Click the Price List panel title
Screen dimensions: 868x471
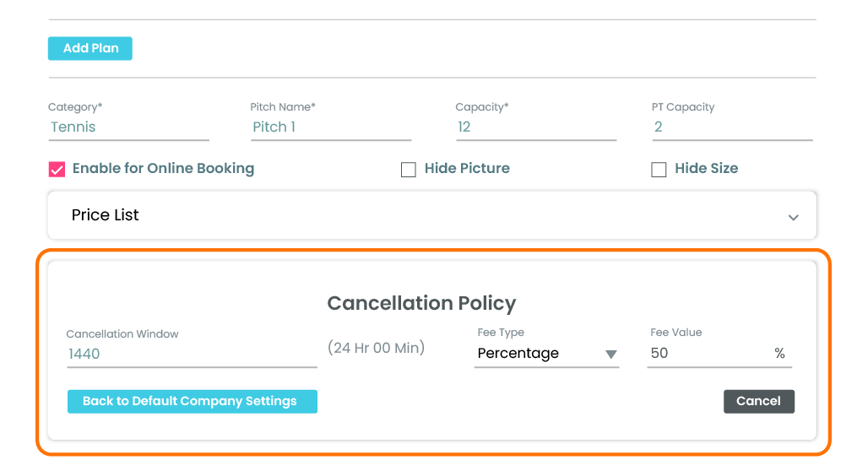point(106,215)
